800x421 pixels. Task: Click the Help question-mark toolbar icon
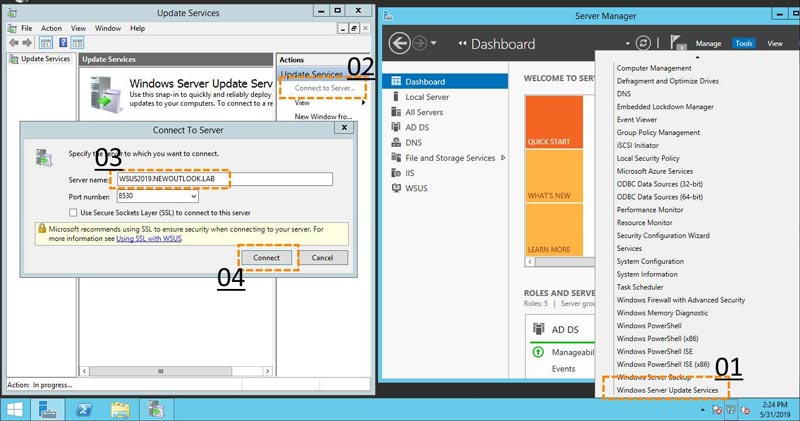click(x=63, y=43)
